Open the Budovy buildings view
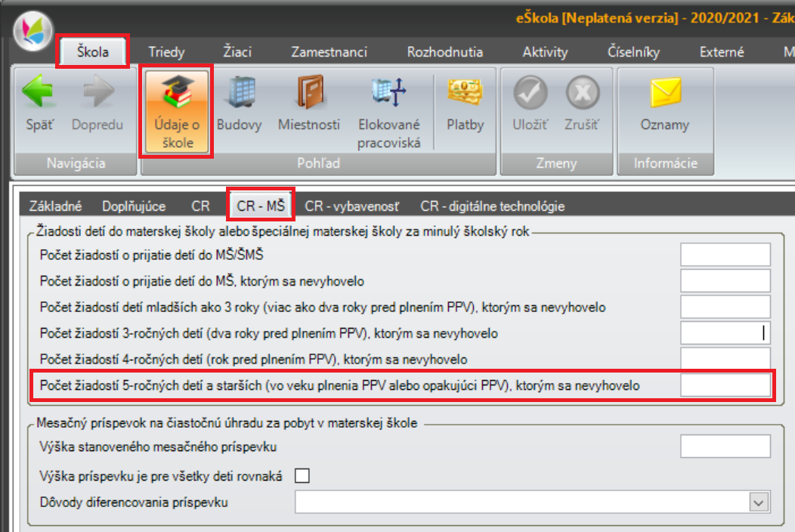Image resolution: width=795 pixels, height=532 pixels. pos(240,104)
